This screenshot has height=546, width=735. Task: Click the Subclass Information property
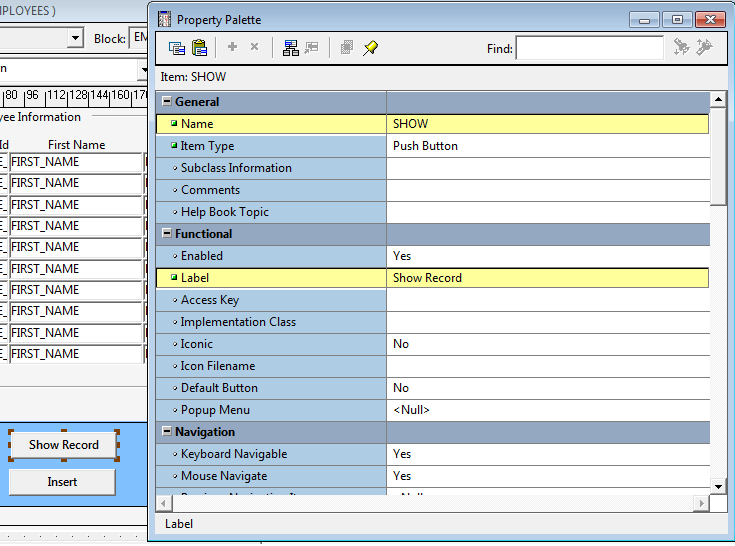pyautogui.click(x=271, y=168)
